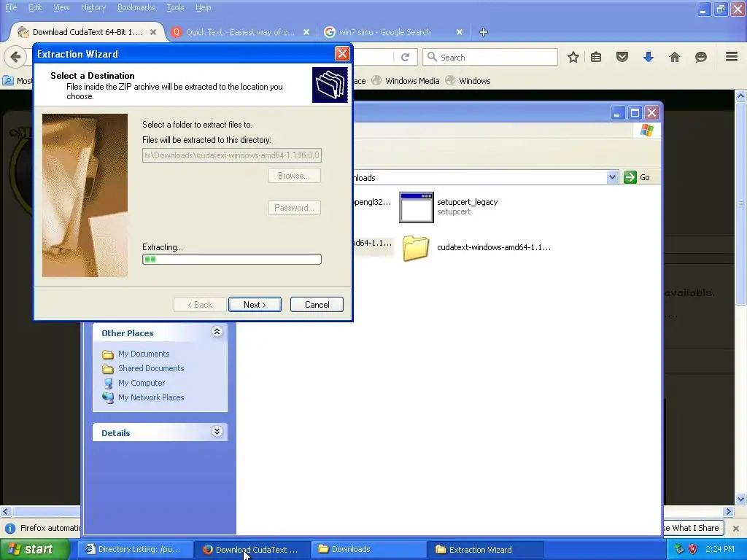Show bookmarks list icon in Firefox toolbar

pos(596,57)
